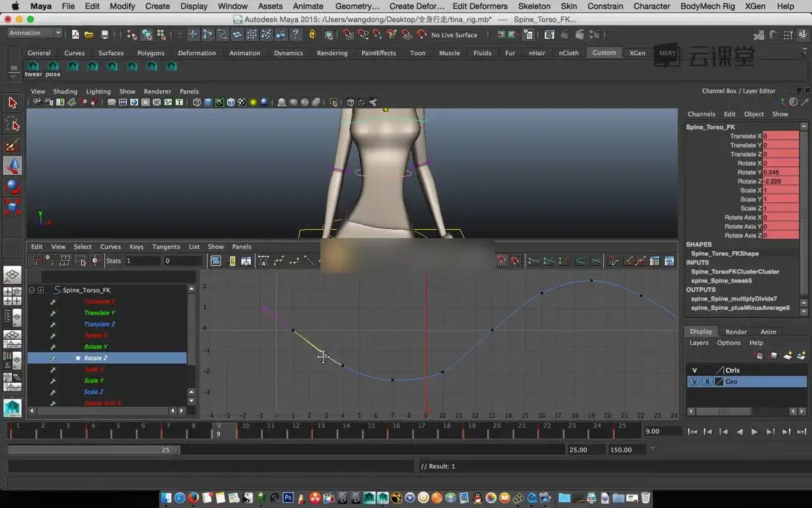The height and width of the screenshot is (508, 812).
Task: Activate the Lasso select tool
Action: (x=12, y=124)
